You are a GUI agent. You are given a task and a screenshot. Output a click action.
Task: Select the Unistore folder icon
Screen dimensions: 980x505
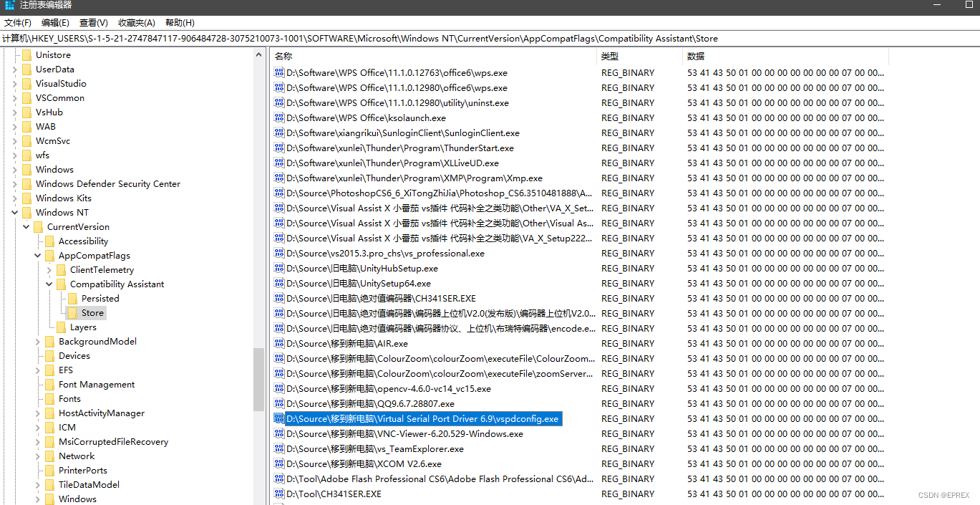26,55
